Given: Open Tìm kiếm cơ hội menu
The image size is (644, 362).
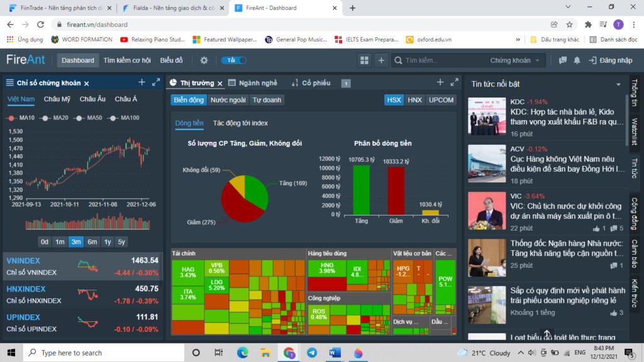Looking at the screenshot, I should click(127, 60).
